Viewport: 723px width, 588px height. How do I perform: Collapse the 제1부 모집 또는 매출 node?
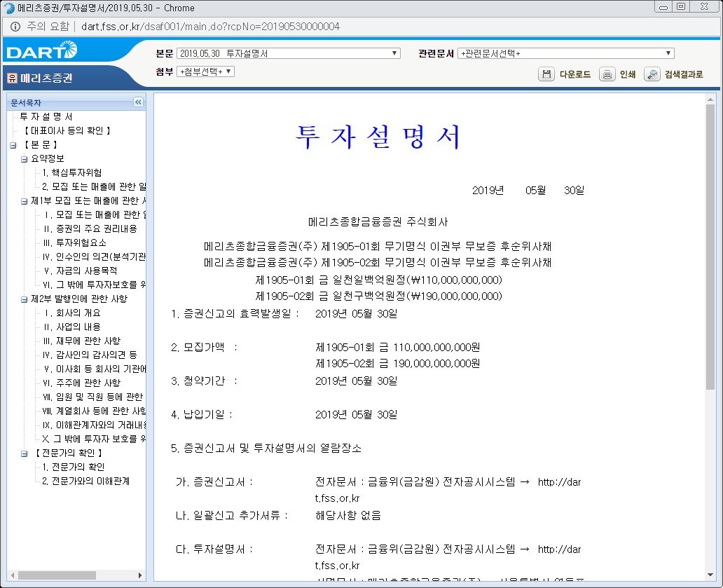tap(24, 201)
